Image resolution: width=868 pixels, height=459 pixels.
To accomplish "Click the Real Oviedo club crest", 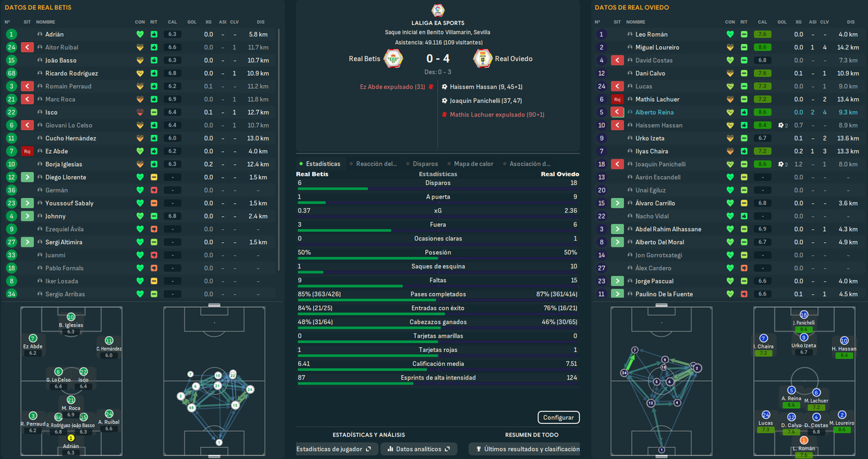I will pyautogui.click(x=482, y=58).
